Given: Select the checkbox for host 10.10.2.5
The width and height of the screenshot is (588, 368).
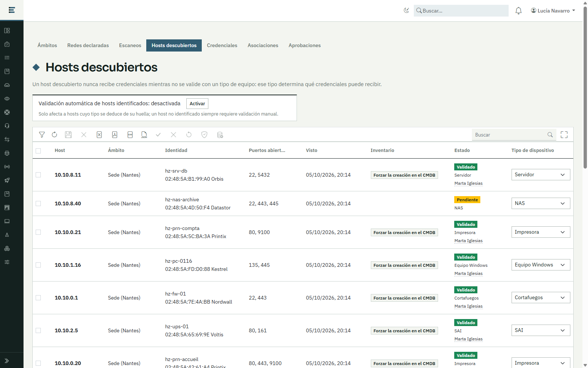Looking at the screenshot, I should pos(38,330).
